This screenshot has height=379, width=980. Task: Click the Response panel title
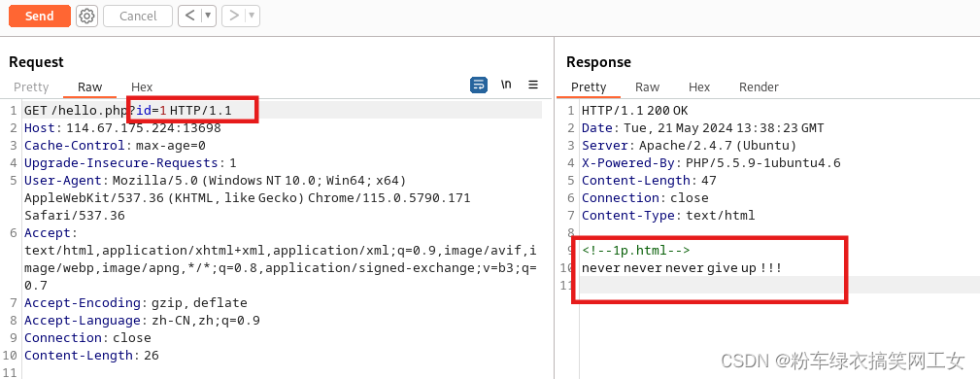click(598, 62)
